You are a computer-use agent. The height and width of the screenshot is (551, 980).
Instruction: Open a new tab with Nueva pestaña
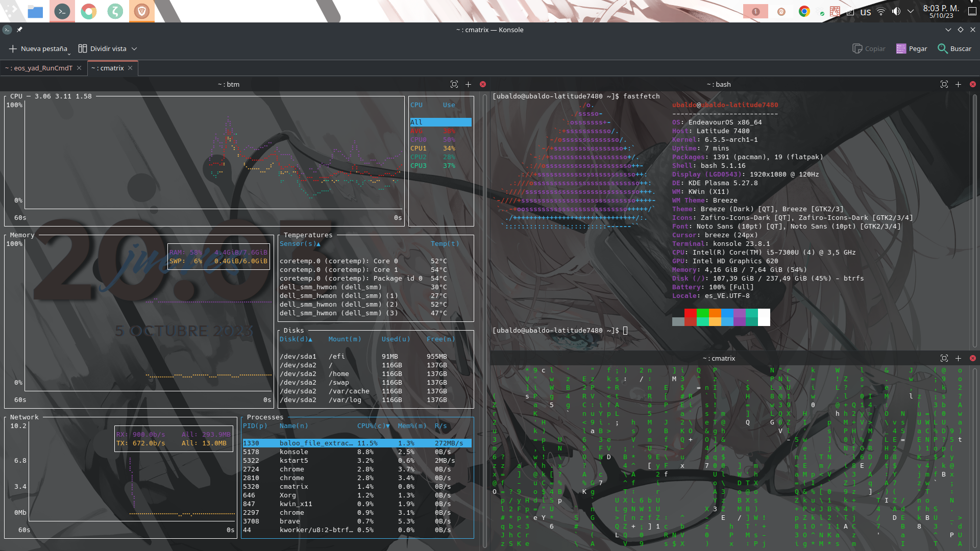[38, 48]
